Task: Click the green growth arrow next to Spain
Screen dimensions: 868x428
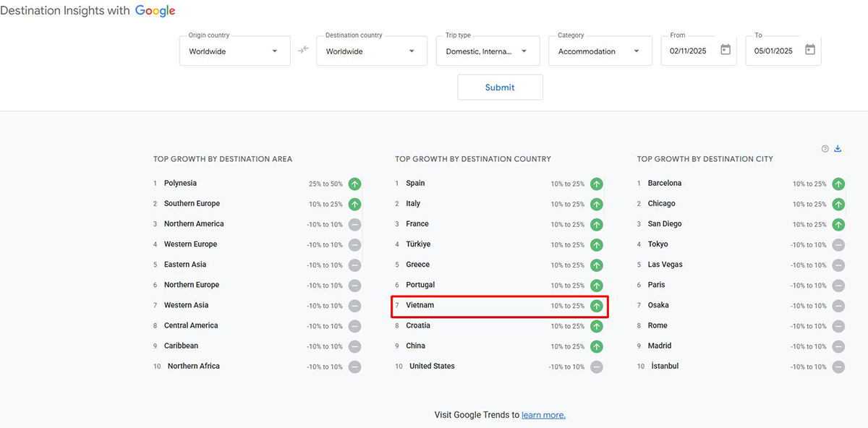Action: click(597, 184)
